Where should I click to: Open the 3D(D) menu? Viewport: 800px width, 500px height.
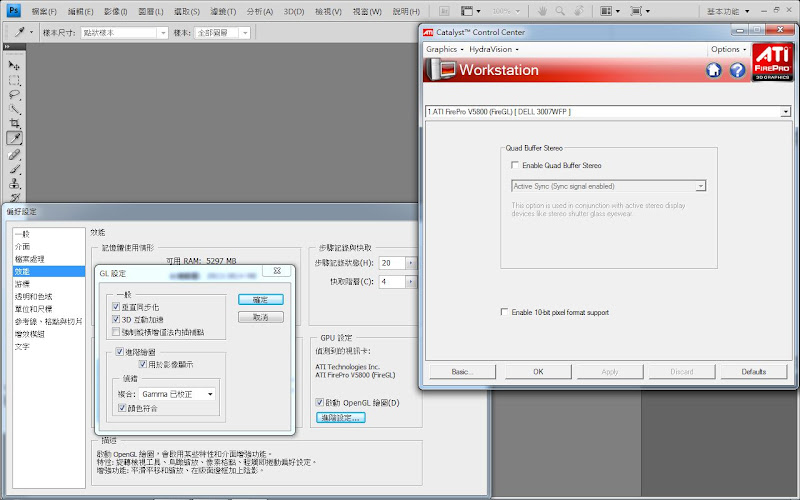(x=294, y=11)
